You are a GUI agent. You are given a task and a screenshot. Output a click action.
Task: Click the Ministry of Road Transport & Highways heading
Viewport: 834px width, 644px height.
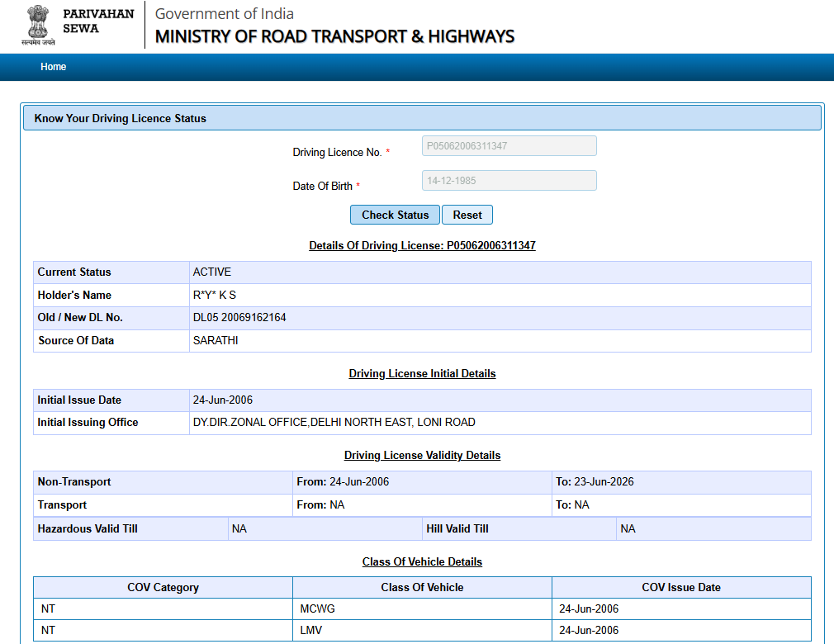pos(334,36)
